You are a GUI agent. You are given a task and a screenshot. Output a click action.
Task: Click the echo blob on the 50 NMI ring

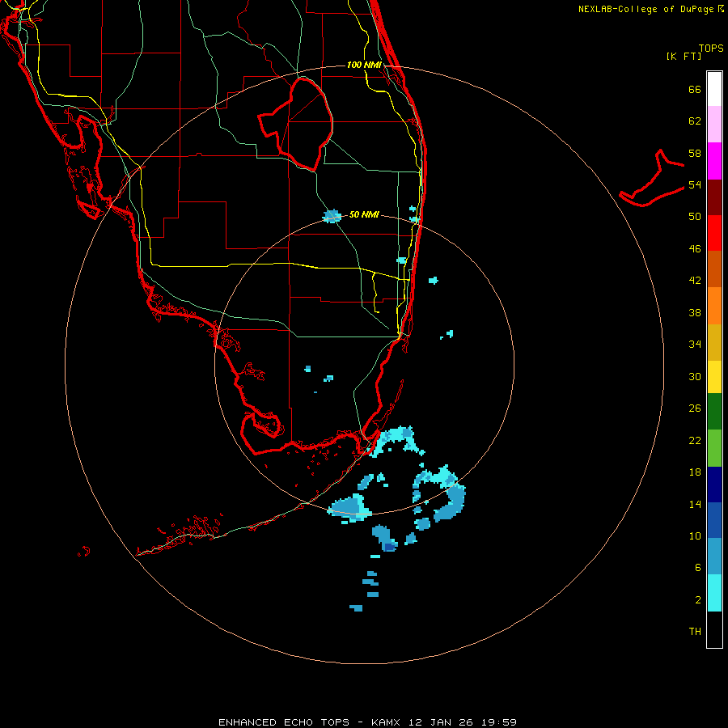point(332,216)
